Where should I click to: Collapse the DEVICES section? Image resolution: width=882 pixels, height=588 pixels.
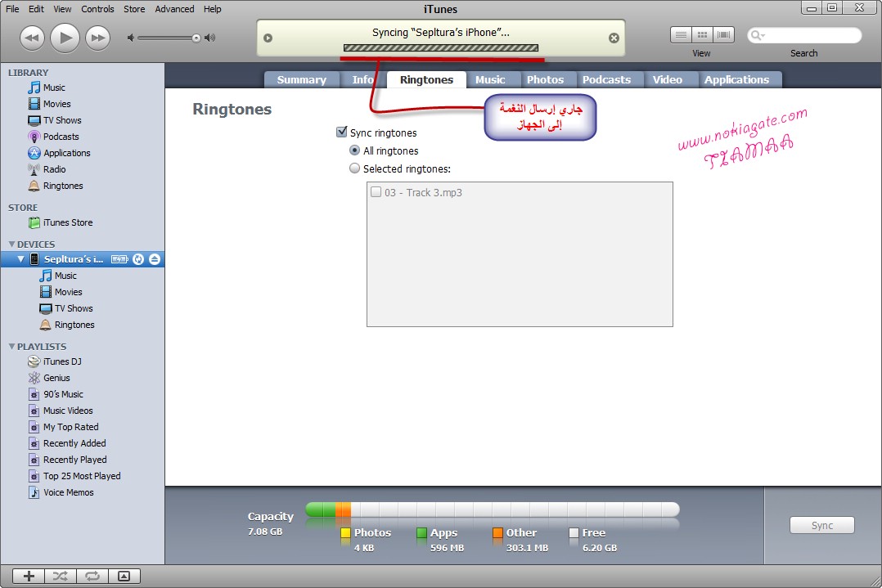coord(11,245)
